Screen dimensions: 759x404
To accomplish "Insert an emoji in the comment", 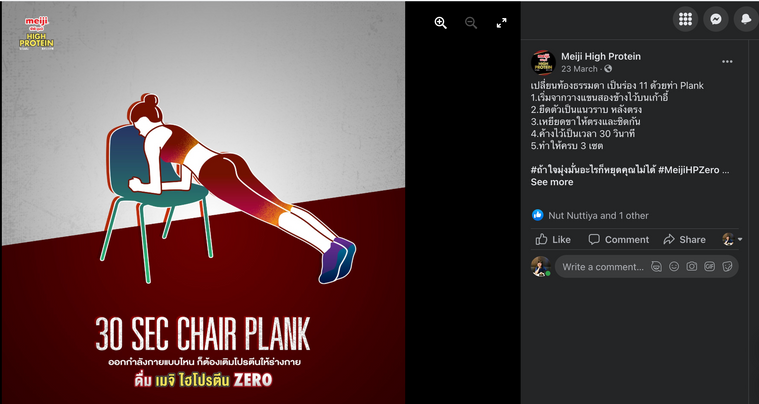I will click(674, 267).
